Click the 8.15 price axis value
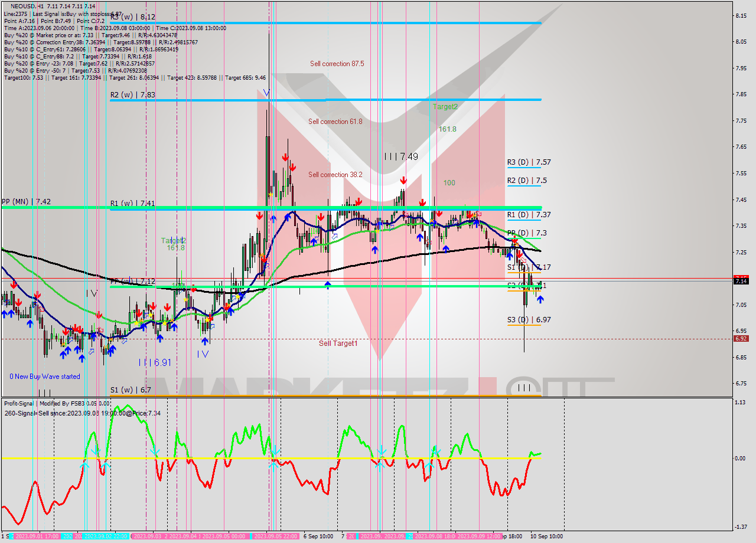756x543 pixels. coord(741,15)
